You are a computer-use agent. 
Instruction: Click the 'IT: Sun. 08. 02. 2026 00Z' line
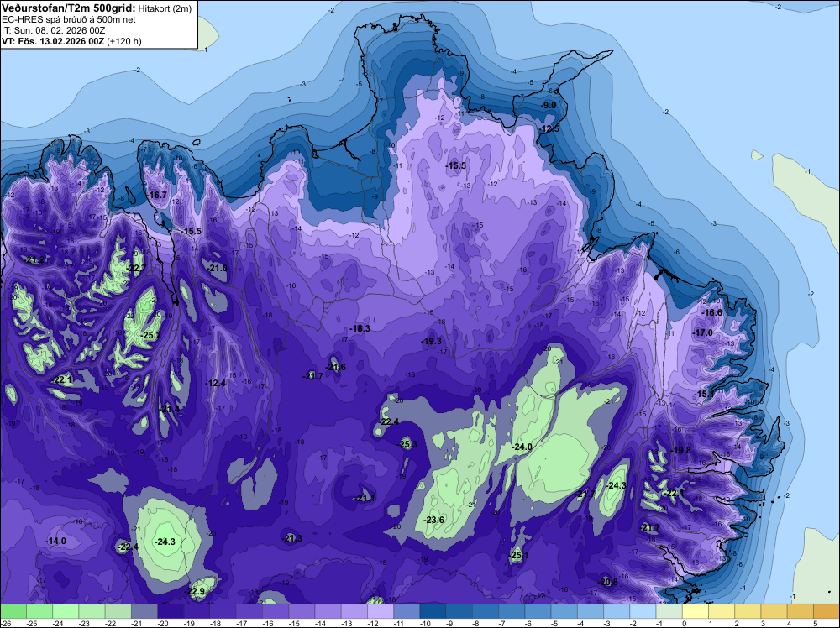tap(53, 30)
